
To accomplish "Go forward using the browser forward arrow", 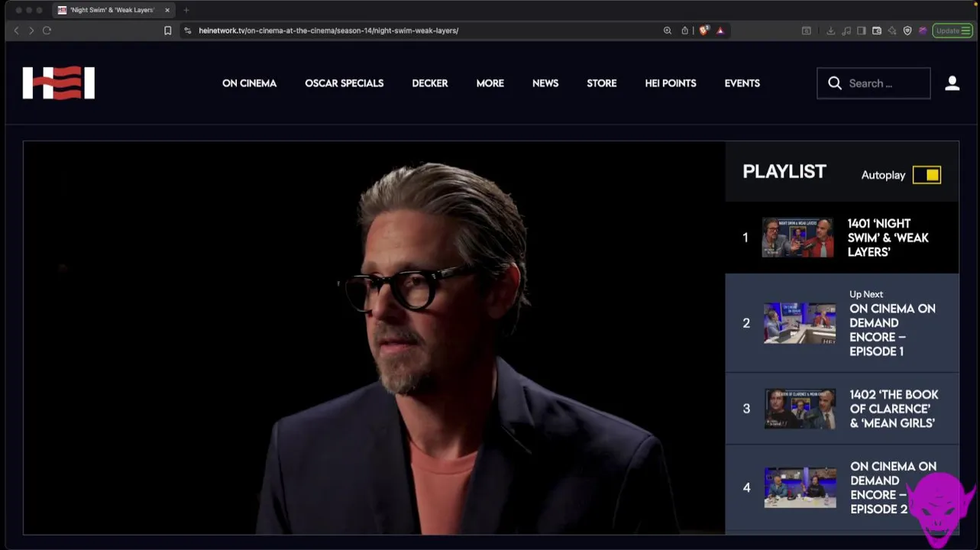I will coord(31,31).
